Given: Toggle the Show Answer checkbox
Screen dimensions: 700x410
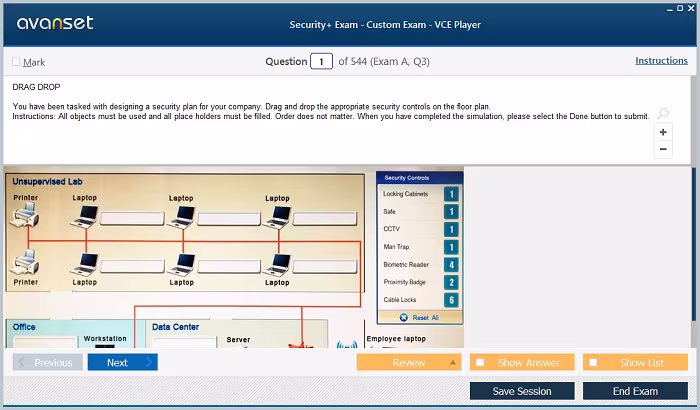Looking at the screenshot, I should (480, 362).
